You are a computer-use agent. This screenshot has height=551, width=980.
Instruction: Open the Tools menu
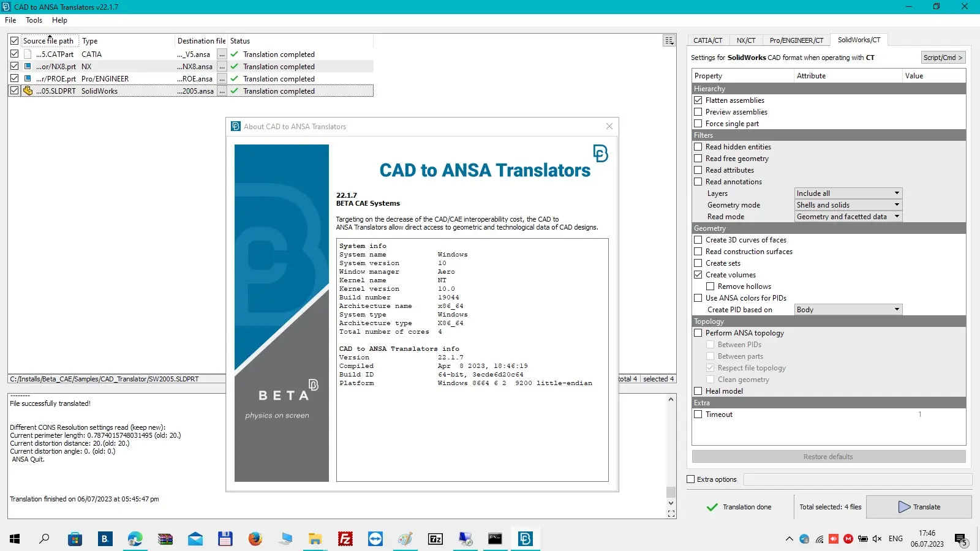(34, 20)
